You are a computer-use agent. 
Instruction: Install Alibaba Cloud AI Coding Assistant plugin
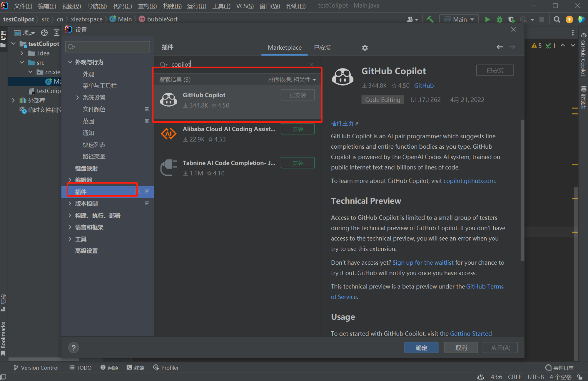[x=298, y=129]
